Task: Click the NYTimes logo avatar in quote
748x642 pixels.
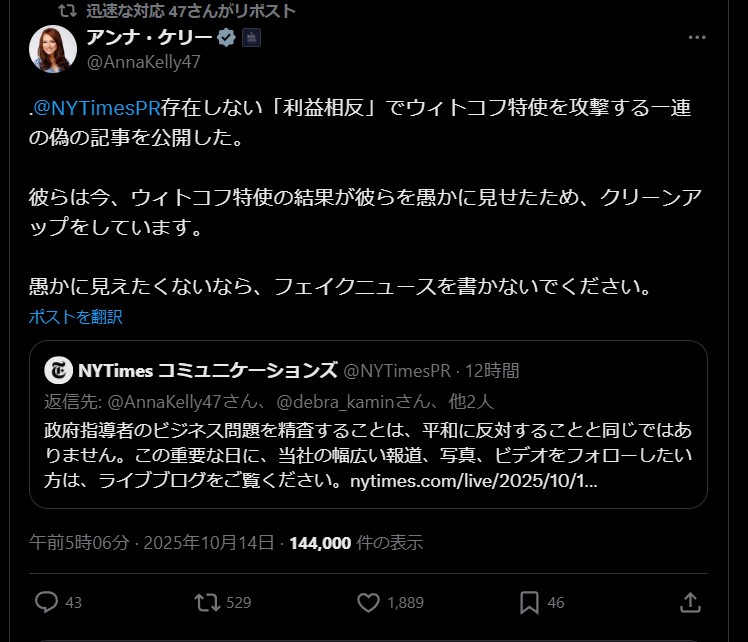Action: (x=58, y=370)
